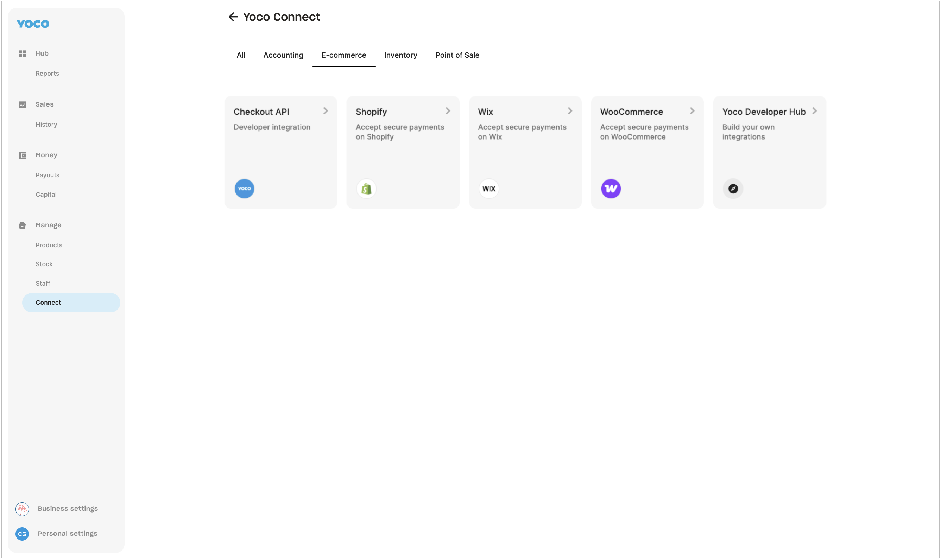Click 'Build your own integrations' text

748,132
